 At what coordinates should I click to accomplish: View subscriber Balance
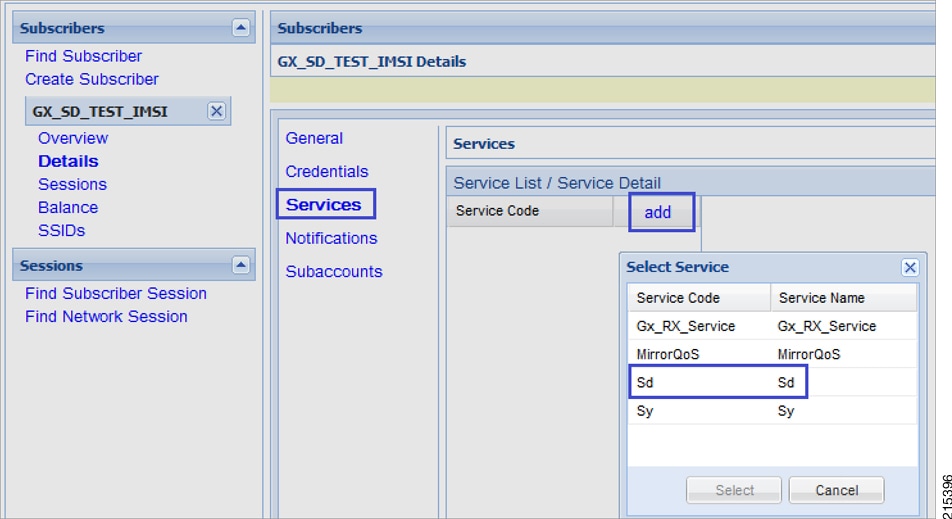68,207
